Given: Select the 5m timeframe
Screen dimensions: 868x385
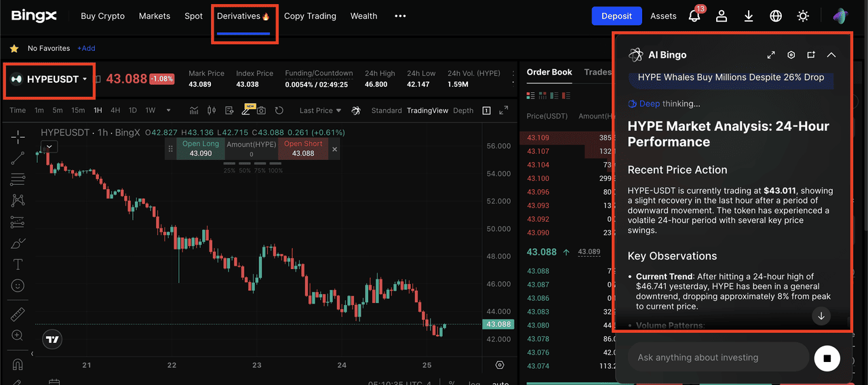Looking at the screenshot, I should pos(58,110).
